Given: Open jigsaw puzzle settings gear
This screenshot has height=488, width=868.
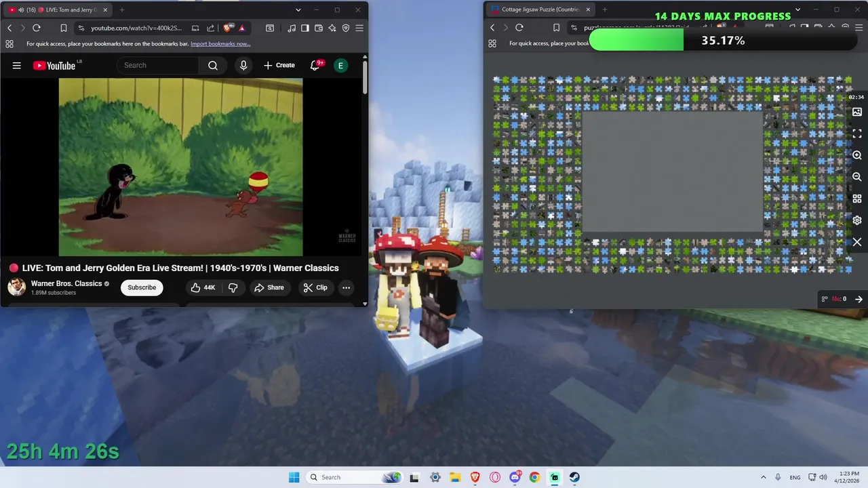Looking at the screenshot, I should pyautogui.click(x=857, y=220).
